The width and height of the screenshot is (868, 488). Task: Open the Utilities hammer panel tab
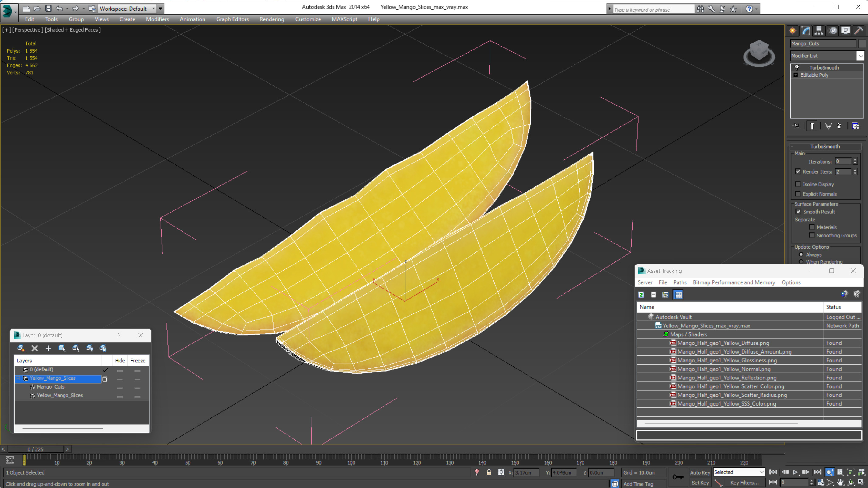pyautogui.click(x=859, y=31)
